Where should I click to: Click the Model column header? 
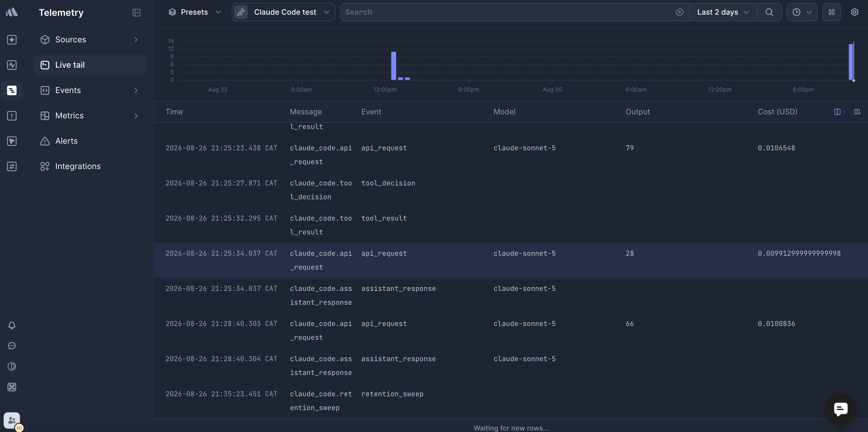(504, 112)
